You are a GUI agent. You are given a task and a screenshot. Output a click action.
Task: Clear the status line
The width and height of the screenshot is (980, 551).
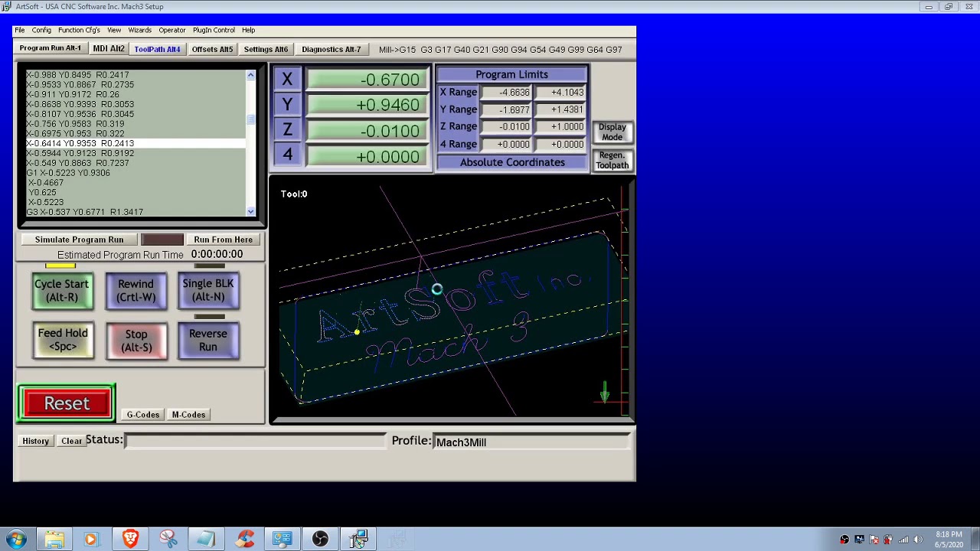click(71, 441)
